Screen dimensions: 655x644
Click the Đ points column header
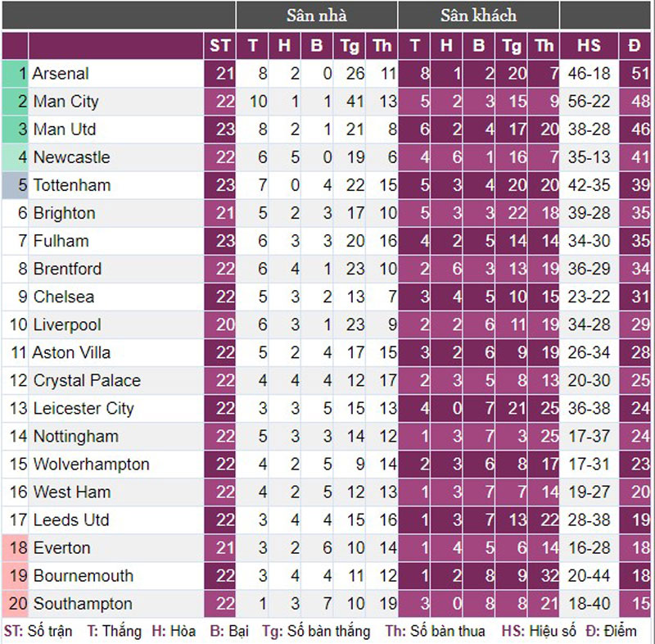(x=634, y=46)
